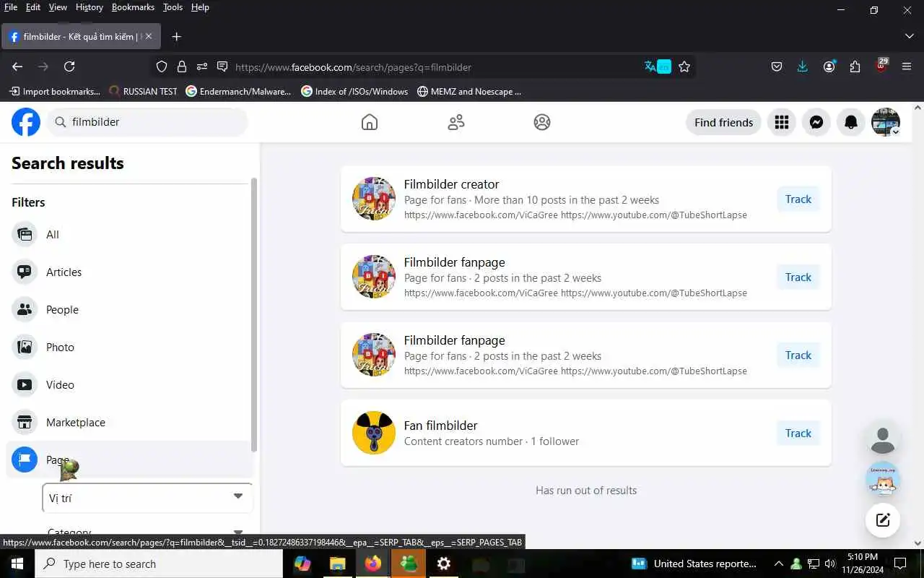Open the Firefox account icon
Screen dimensions: 924x578
pyautogui.click(x=829, y=66)
